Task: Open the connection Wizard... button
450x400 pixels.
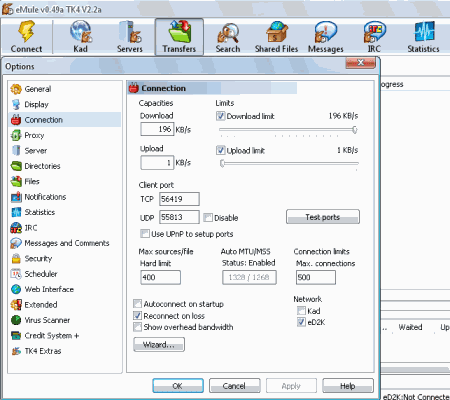Action: coord(159,345)
